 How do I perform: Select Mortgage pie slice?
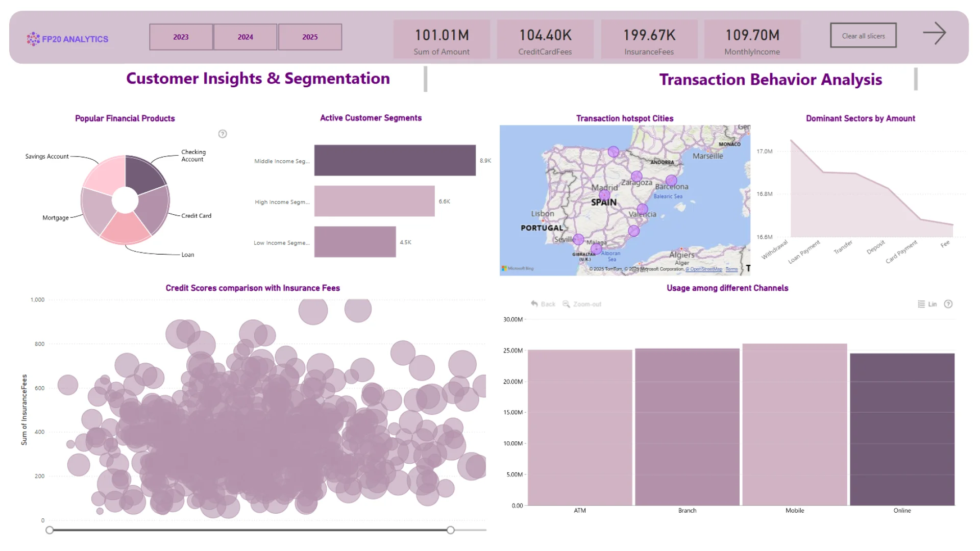tap(98, 210)
